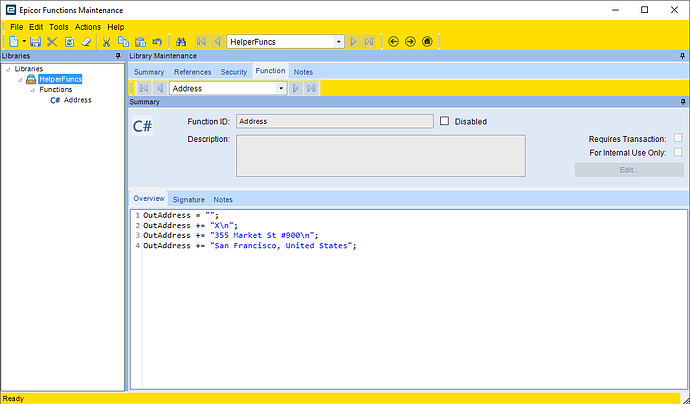Viewport: 690px width, 404px height.
Task: Collapse the Libraries root tree node
Action: [x=8, y=69]
